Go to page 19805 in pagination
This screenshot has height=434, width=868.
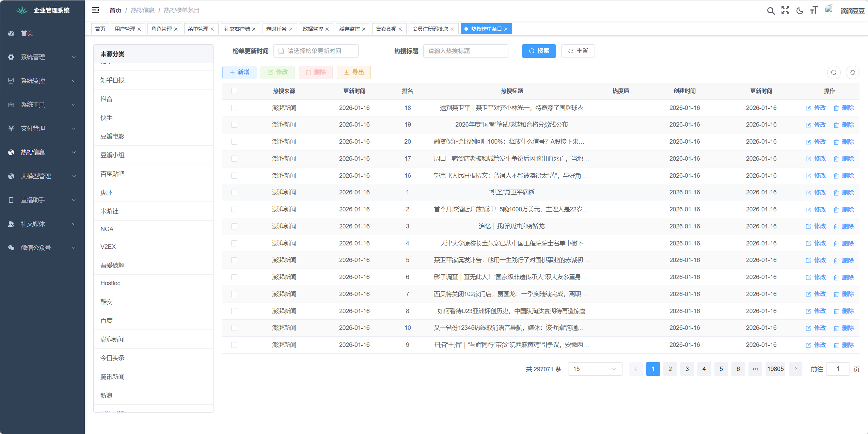click(x=775, y=369)
